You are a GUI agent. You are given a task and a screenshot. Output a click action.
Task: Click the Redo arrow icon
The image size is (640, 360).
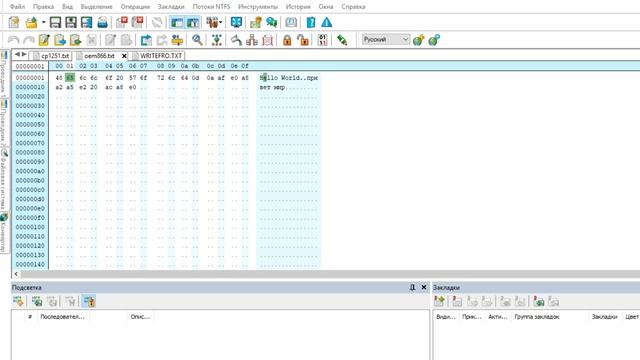click(x=29, y=40)
